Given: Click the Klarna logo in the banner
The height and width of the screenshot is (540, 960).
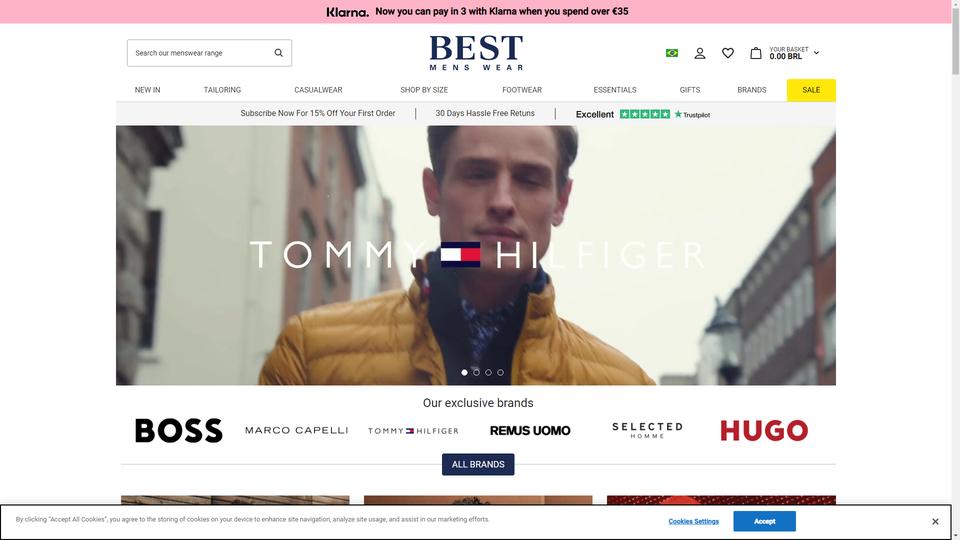Looking at the screenshot, I should (347, 12).
